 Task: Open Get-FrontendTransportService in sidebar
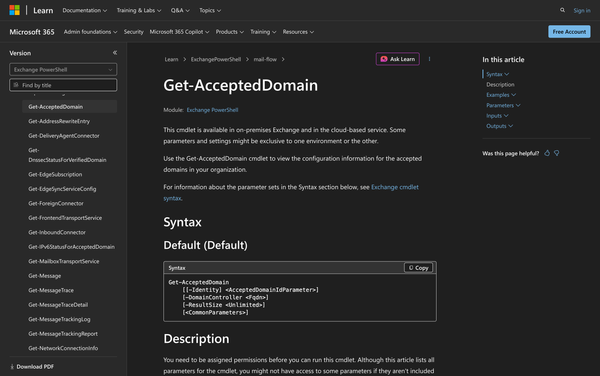65,218
